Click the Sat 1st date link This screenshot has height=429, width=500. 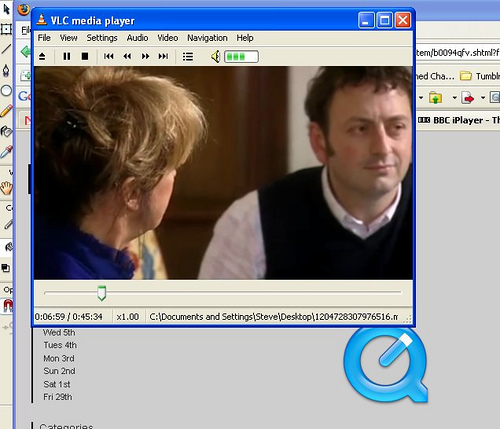pyautogui.click(x=57, y=384)
